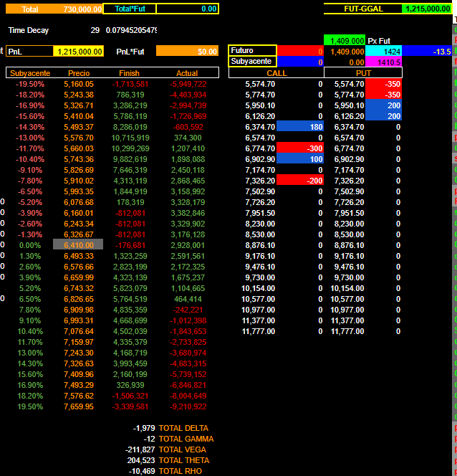457x476 pixels.
Task: Click the Finish column header
Action: [129, 73]
